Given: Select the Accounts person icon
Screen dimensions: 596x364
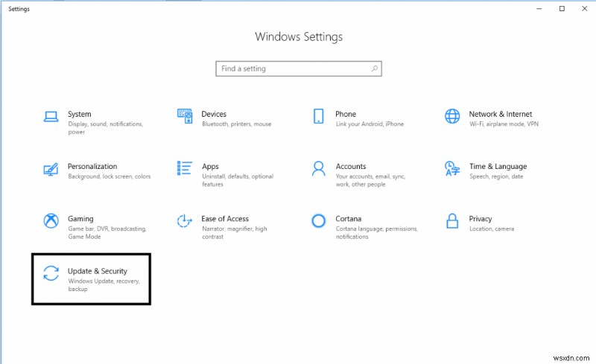Looking at the screenshot, I should (x=319, y=168).
